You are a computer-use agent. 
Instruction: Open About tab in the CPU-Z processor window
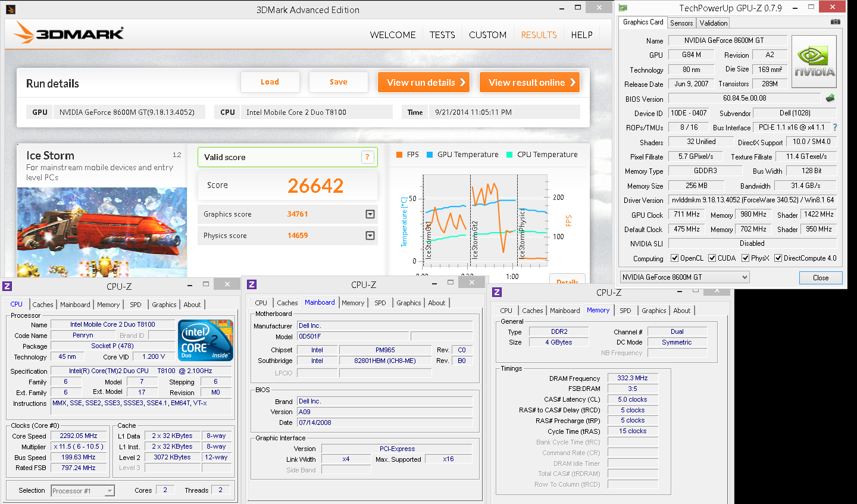pyautogui.click(x=192, y=305)
